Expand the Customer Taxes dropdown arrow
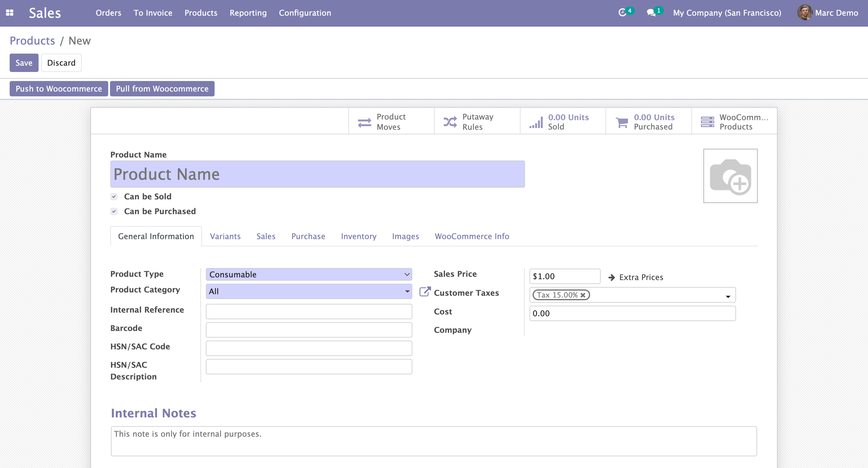Image resolution: width=868 pixels, height=468 pixels. tap(728, 296)
